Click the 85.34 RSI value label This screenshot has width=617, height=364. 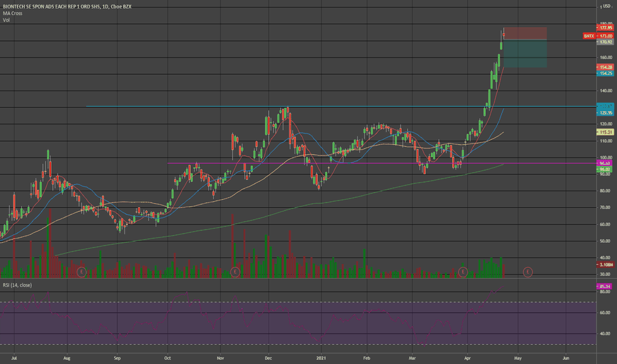coord(604,287)
